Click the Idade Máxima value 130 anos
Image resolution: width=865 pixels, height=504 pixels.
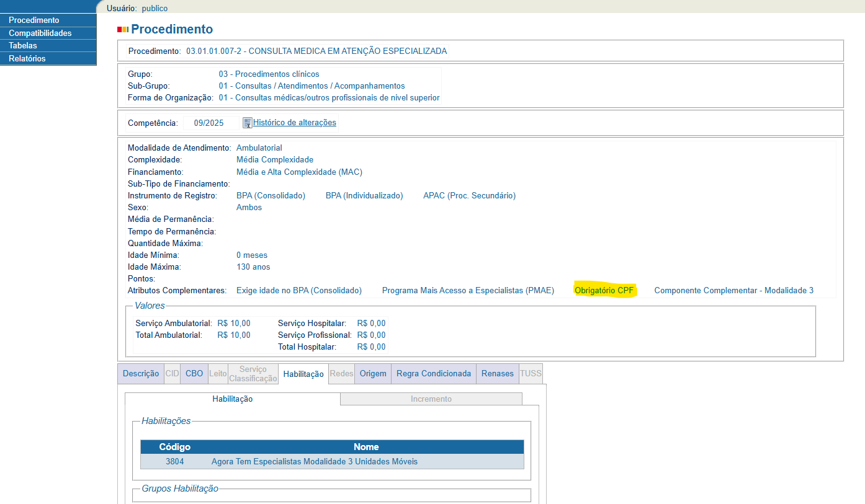(x=253, y=267)
